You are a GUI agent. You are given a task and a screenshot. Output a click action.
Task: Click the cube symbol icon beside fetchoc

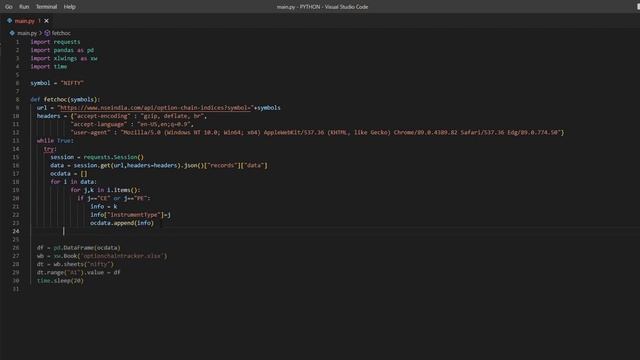pyautogui.click(x=47, y=33)
